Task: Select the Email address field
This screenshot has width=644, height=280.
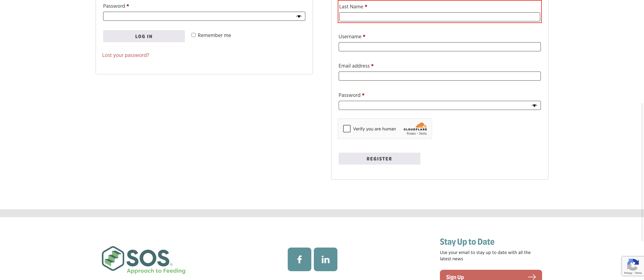Action: [x=439, y=76]
